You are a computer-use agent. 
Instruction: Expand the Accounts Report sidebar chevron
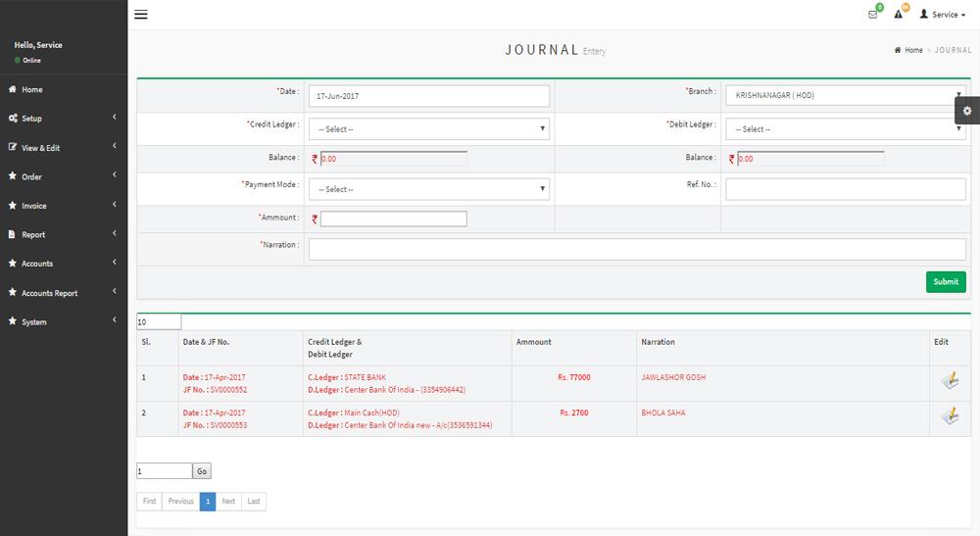coord(115,291)
